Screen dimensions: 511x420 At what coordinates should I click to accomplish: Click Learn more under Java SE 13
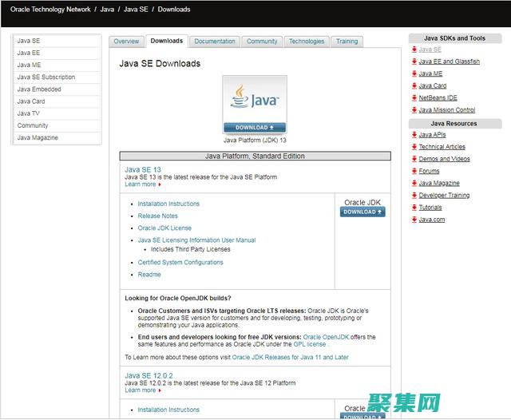(141, 184)
